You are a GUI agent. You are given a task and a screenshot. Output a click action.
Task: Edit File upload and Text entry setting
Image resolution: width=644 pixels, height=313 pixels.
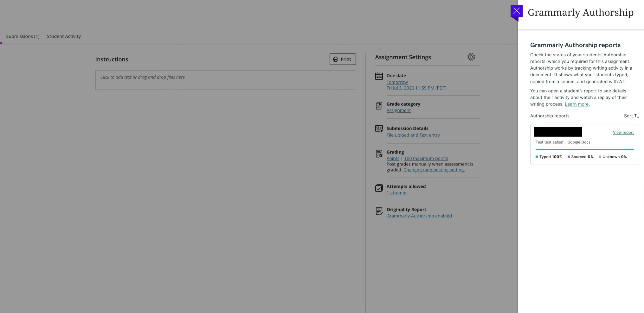pyautogui.click(x=413, y=135)
